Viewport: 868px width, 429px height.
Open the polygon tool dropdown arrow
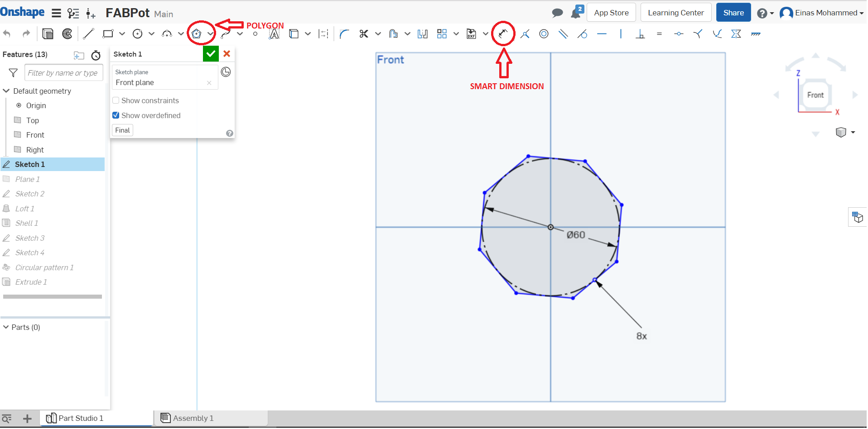click(210, 33)
